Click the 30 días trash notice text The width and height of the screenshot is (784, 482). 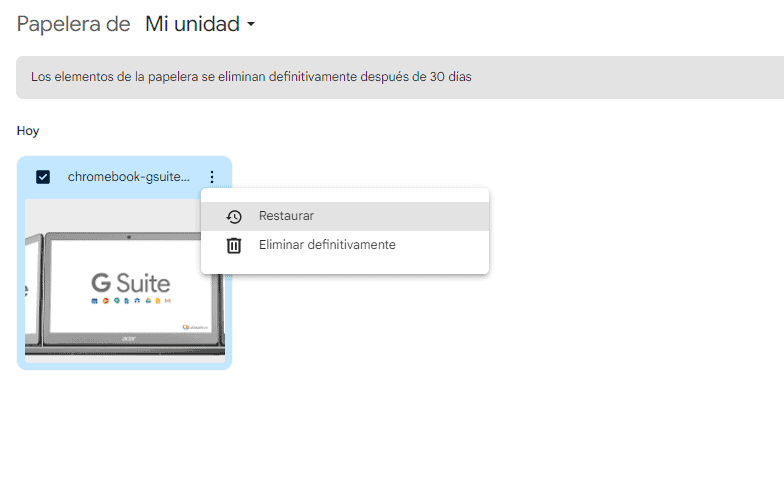pos(251,77)
